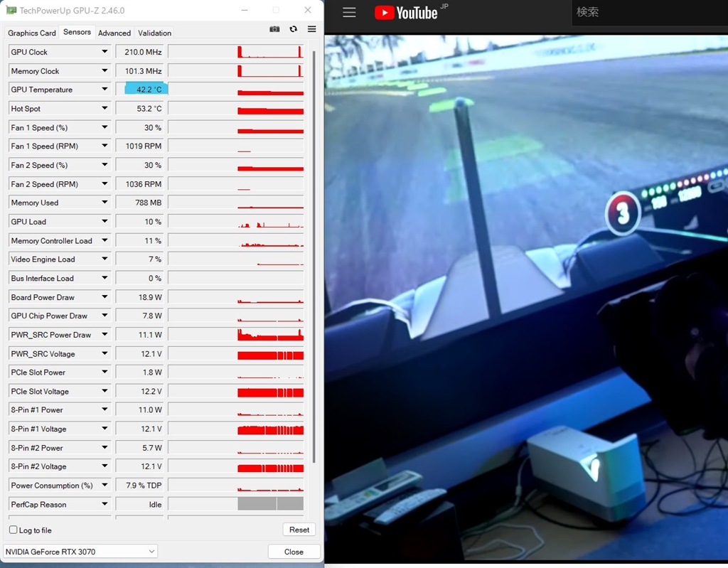
Task: Select the Sensors tab
Action: pyautogui.click(x=77, y=32)
